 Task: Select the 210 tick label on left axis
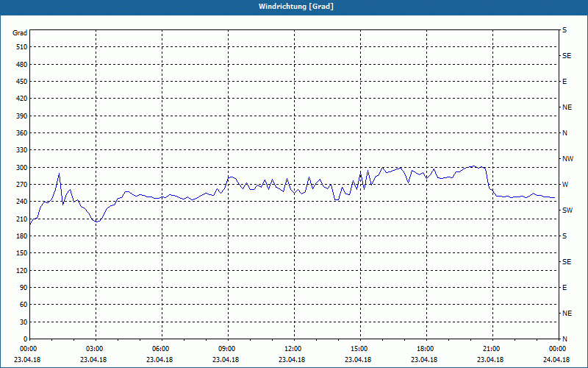pos(21,219)
